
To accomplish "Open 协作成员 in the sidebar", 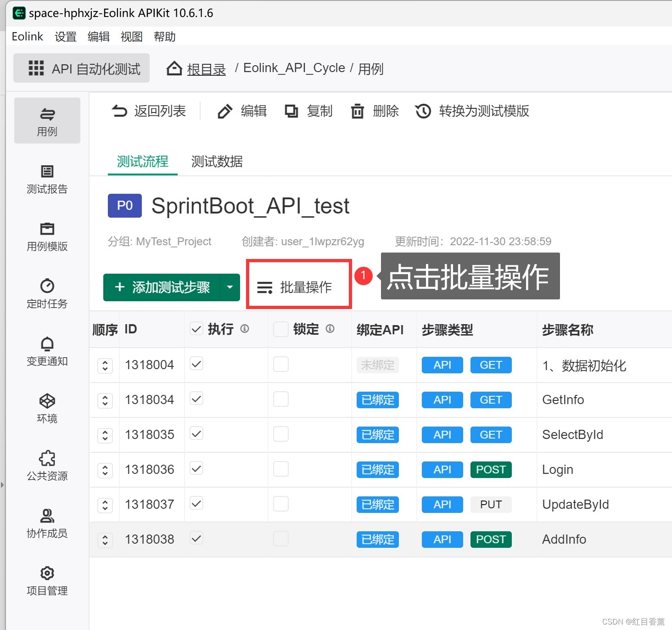I will (x=47, y=524).
